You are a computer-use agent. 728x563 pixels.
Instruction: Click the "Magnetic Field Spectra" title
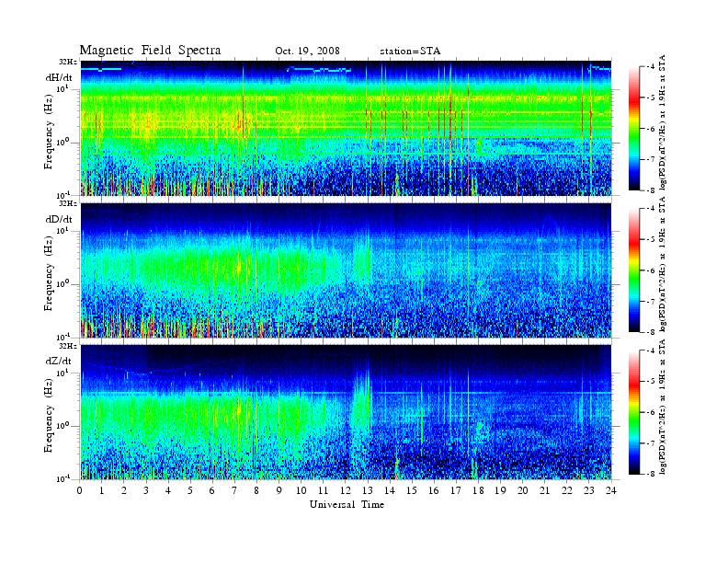pyautogui.click(x=150, y=51)
